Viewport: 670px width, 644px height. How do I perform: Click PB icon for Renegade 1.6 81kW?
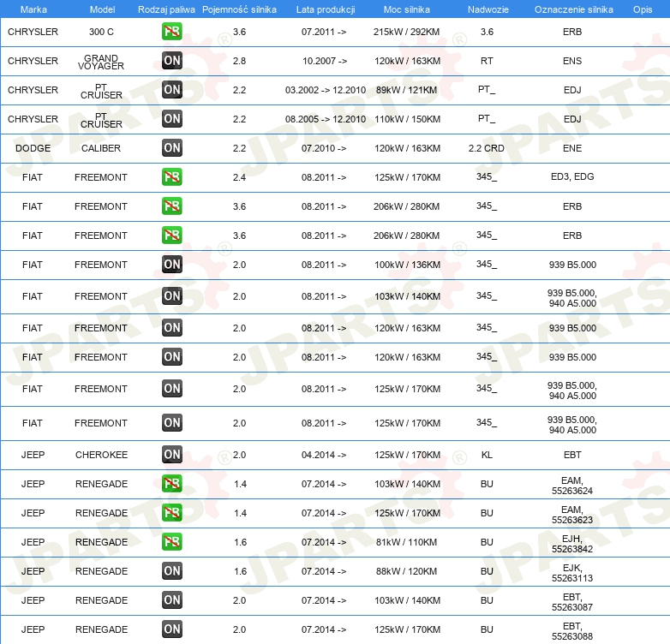tap(171, 542)
